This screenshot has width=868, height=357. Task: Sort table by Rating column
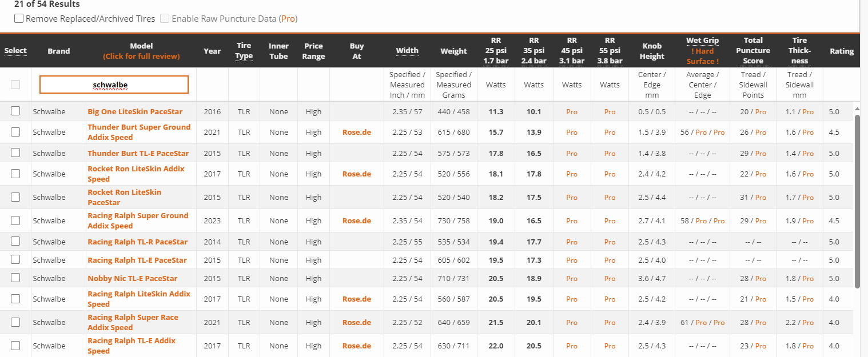point(842,51)
